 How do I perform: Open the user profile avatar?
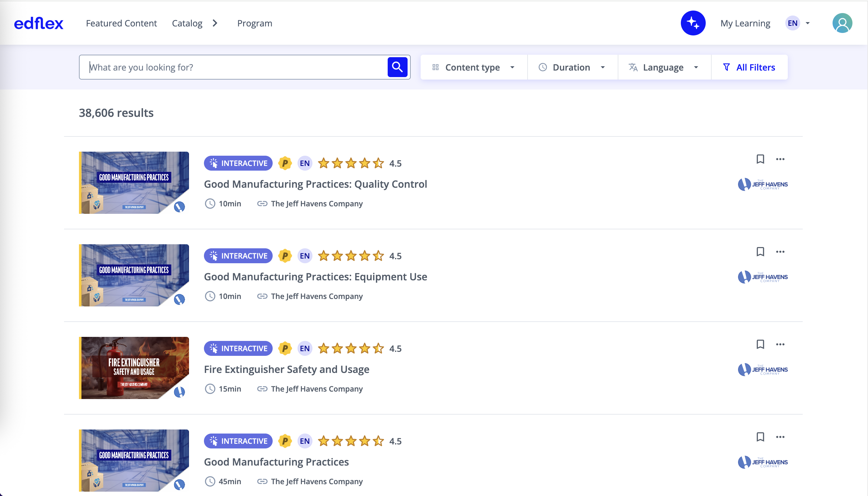point(842,23)
